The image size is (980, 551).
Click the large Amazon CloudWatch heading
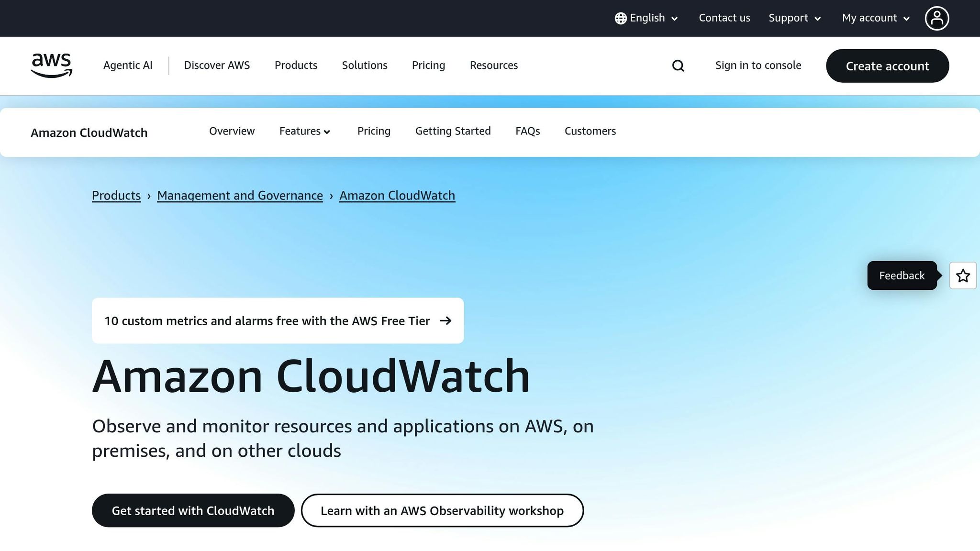coord(311,376)
